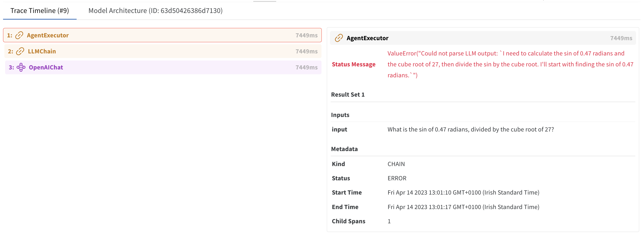Open the OpenAIChat span details
Viewport: 644px width, 236px height.
pyautogui.click(x=46, y=67)
